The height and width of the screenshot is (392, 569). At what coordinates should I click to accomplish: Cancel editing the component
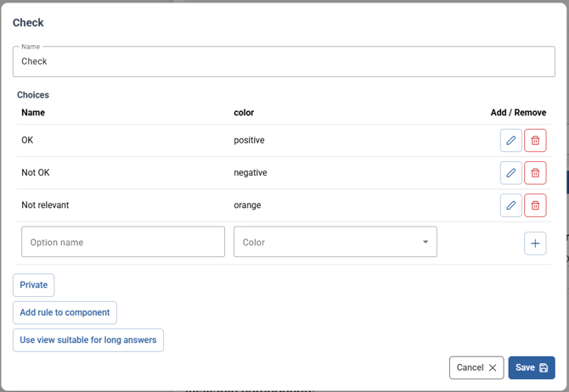[x=476, y=367]
